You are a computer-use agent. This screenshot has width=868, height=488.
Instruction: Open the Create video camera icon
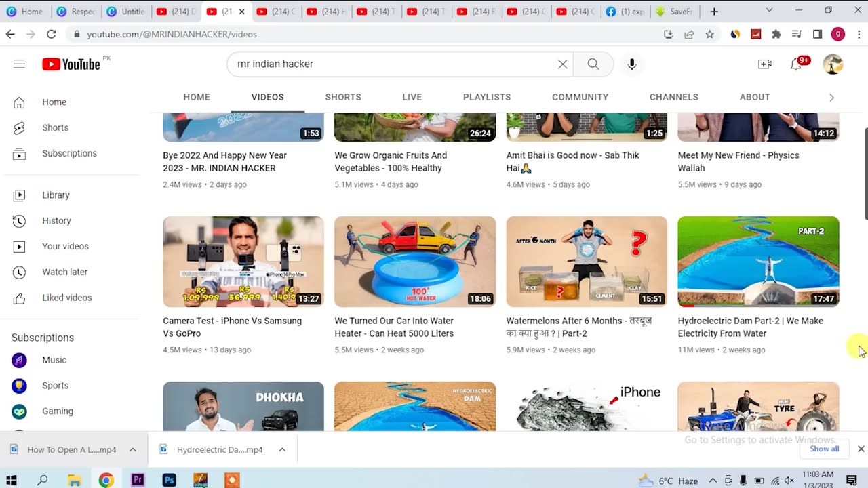[x=765, y=64]
